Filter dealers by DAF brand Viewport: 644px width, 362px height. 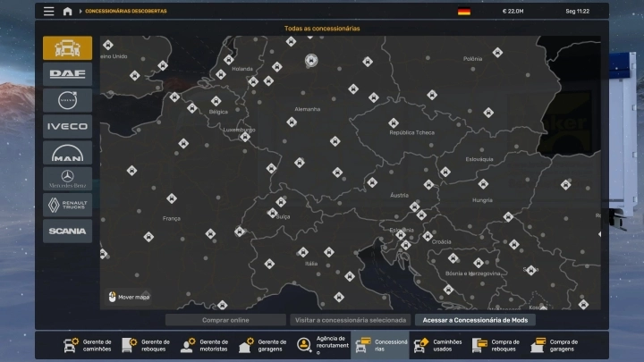coord(67,74)
